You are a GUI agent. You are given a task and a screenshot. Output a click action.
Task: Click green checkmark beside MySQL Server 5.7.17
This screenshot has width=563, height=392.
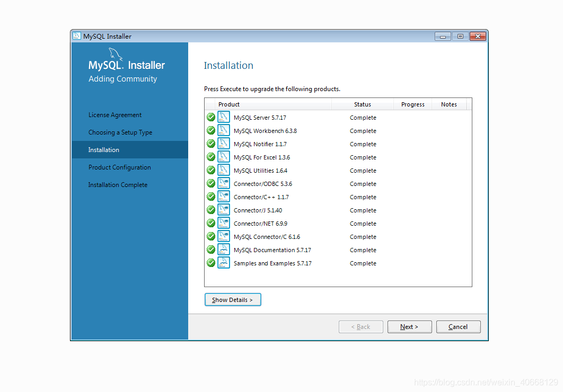[x=211, y=117]
